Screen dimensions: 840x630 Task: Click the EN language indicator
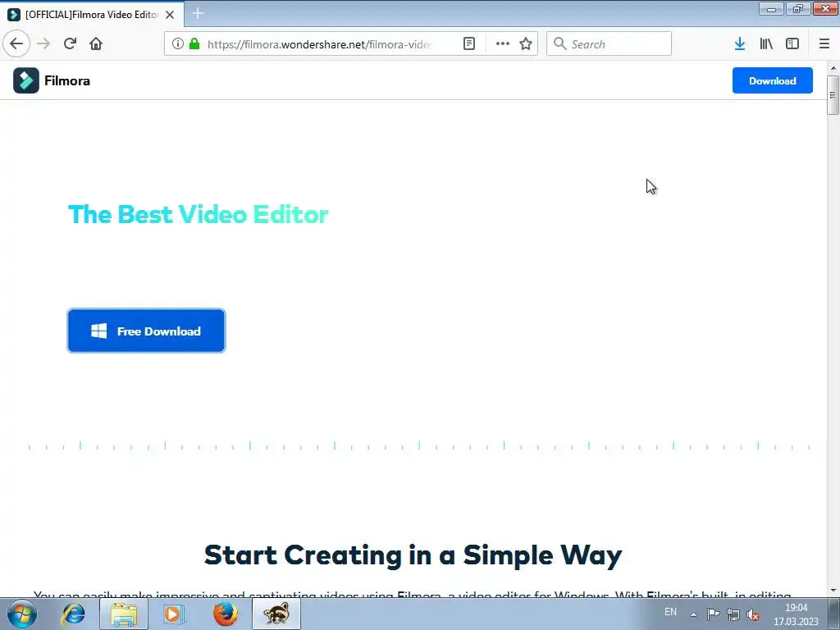point(670,612)
